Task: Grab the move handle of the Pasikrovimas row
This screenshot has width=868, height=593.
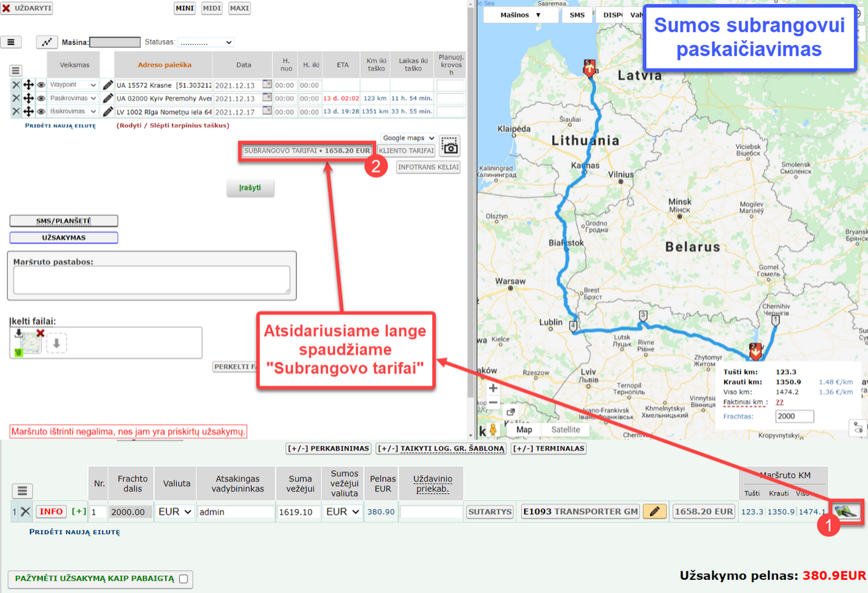Action: 28,98
